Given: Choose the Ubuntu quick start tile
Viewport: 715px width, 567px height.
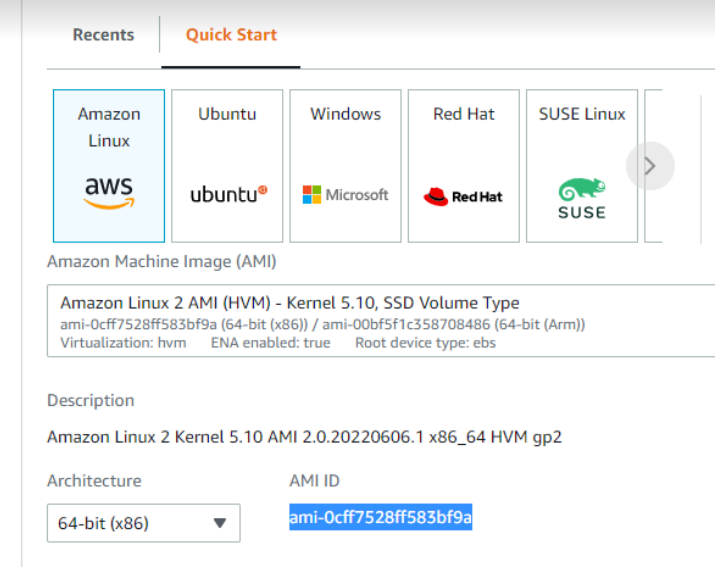Looking at the screenshot, I should pyautogui.click(x=227, y=166).
